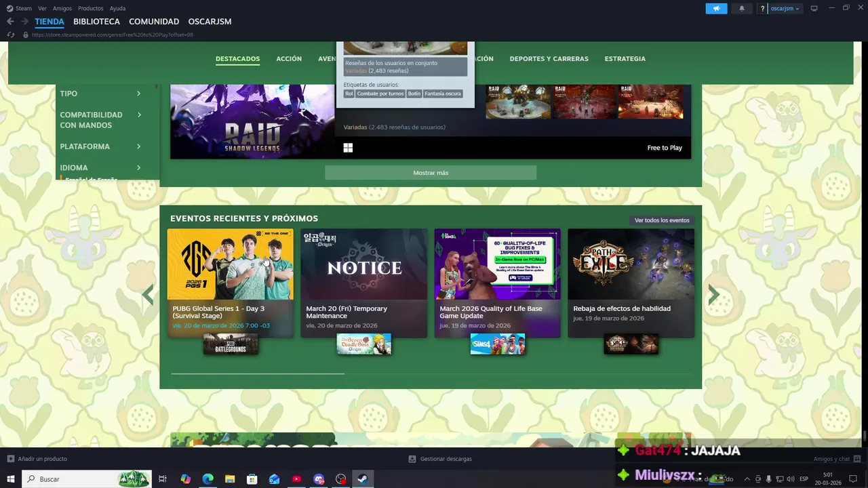Switch to the COMUNIDAD tab
This screenshot has width=868, height=488.
coord(154,22)
